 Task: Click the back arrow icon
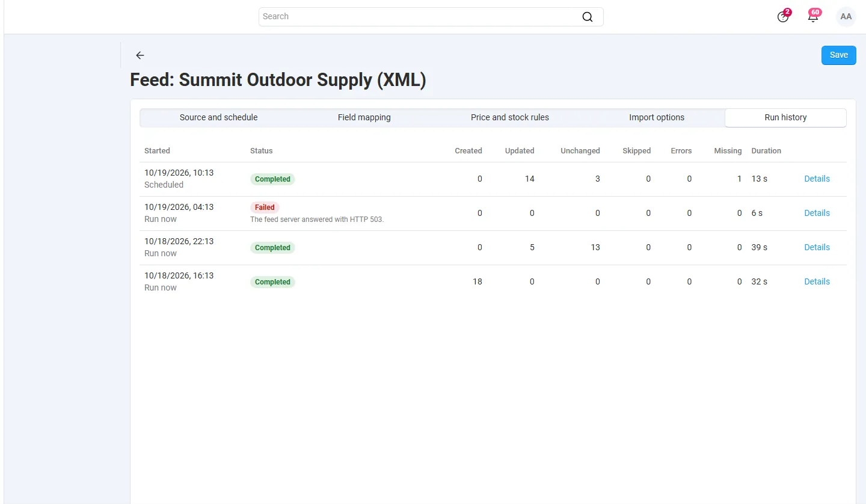[x=140, y=55]
